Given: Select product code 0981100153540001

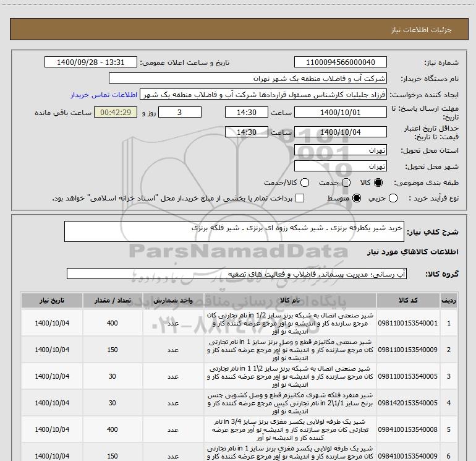Looking at the screenshot, I should pyautogui.click(x=408, y=323).
